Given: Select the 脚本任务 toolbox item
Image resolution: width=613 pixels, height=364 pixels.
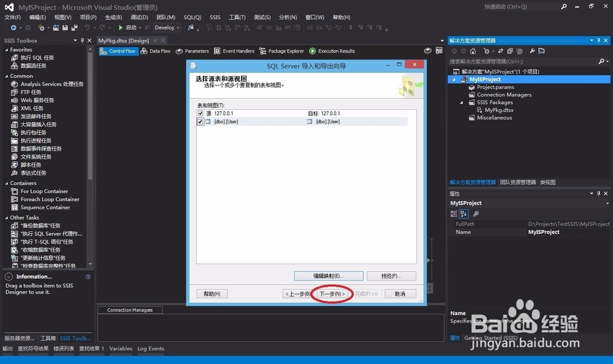Looking at the screenshot, I should point(31,165).
